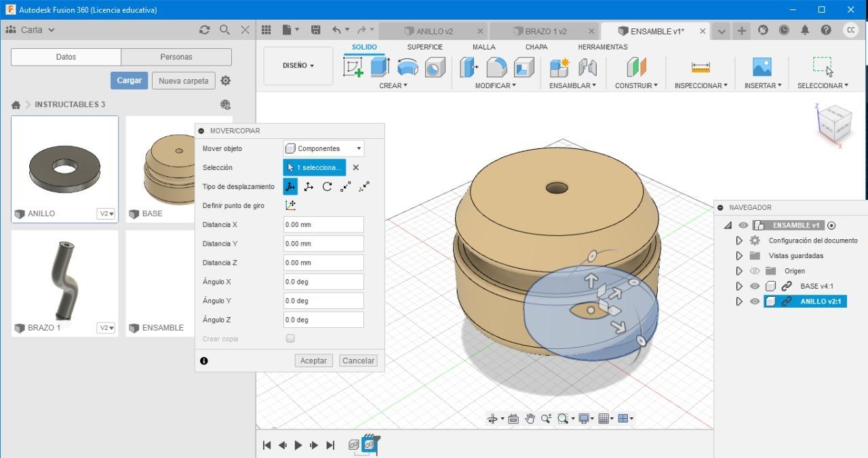The height and width of the screenshot is (458, 868).
Task: Choose Rotate displacement type
Action: coord(327,186)
